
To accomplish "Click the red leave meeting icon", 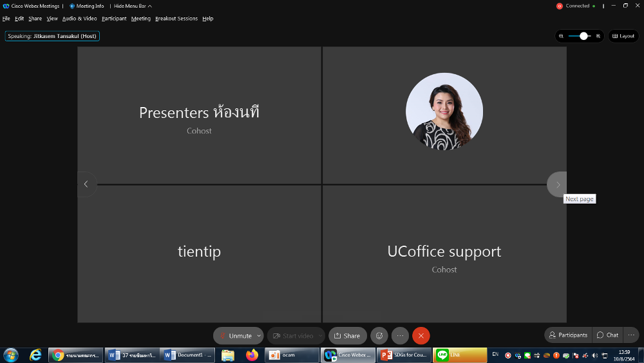I will (421, 336).
